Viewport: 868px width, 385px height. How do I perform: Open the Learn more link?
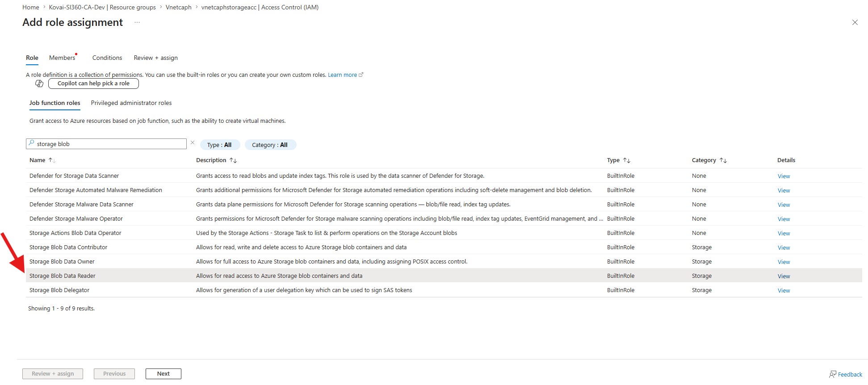coord(342,75)
